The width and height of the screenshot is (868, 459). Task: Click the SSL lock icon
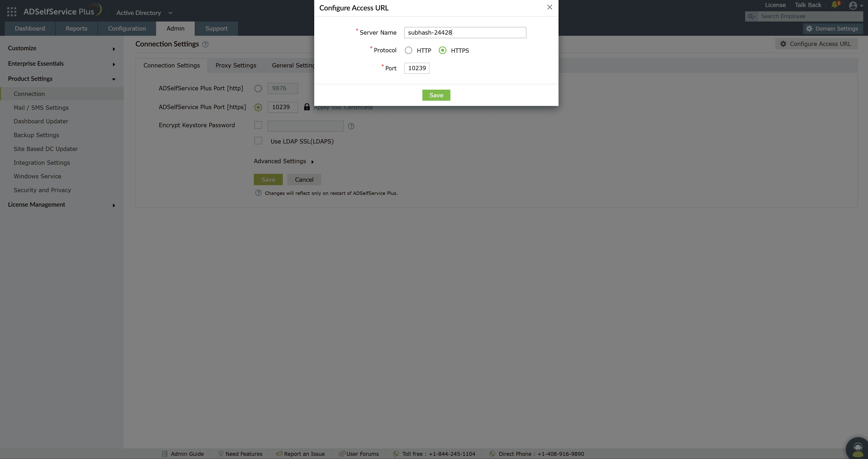[307, 107]
